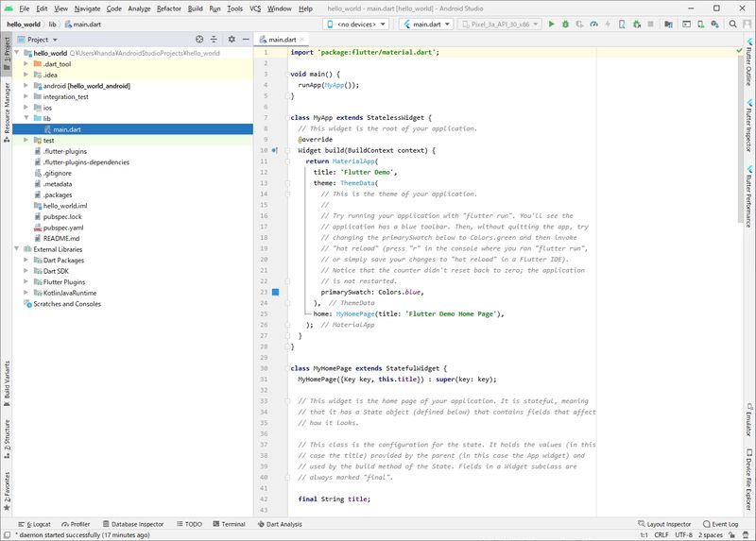Click the green Run button
This screenshot has width=756, height=541.
pyautogui.click(x=552, y=23)
